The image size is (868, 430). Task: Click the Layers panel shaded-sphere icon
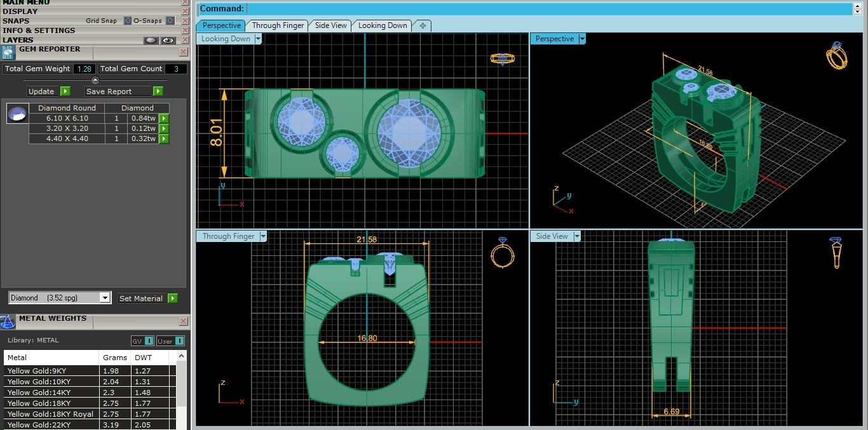[x=151, y=40]
